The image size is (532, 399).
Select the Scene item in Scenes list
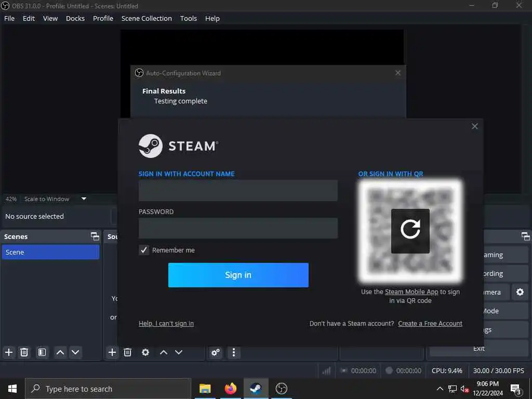[50, 252]
